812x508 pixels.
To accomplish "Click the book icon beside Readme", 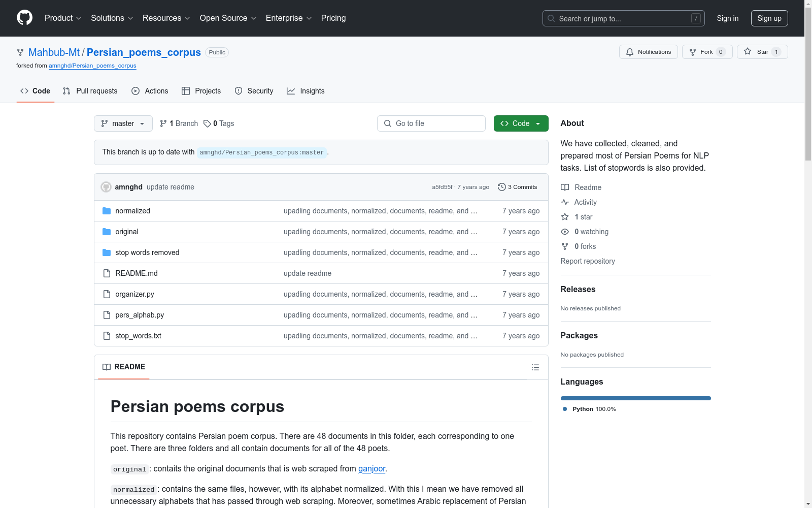I will pyautogui.click(x=565, y=187).
